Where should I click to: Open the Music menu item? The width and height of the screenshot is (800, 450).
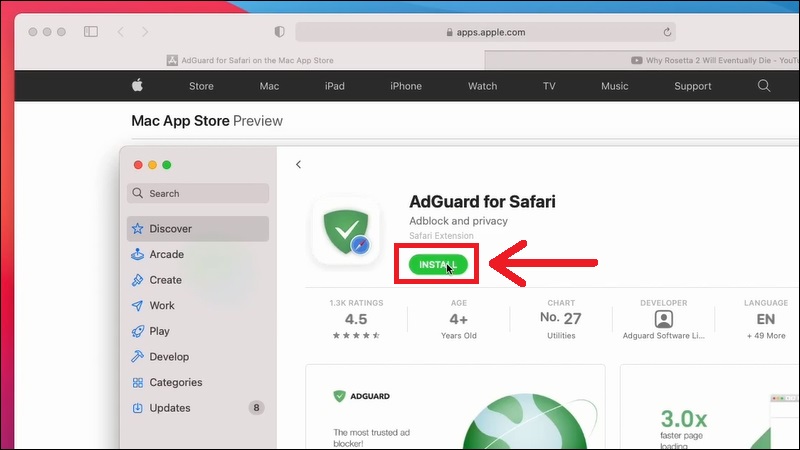pyautogui.click(x=614, y=86)
